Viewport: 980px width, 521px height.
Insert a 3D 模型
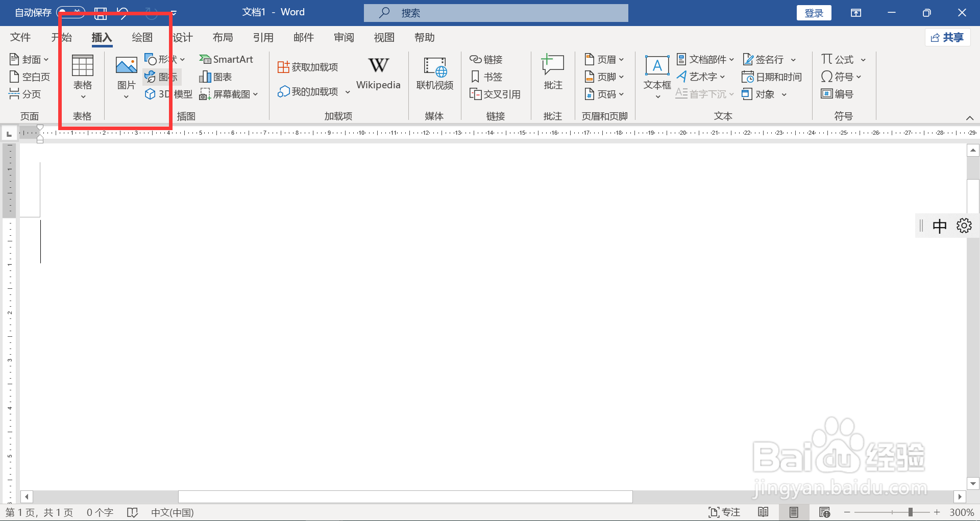[x=168, y=94]
